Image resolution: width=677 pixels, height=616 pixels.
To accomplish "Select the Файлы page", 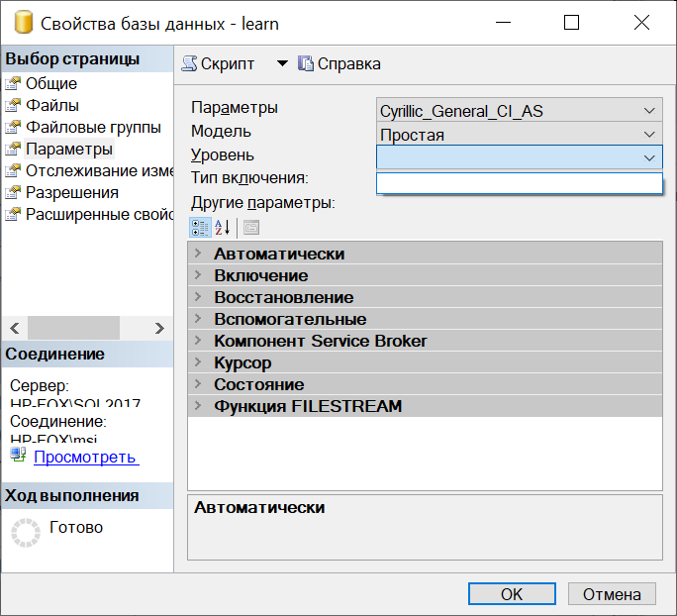I will (52, 105).
